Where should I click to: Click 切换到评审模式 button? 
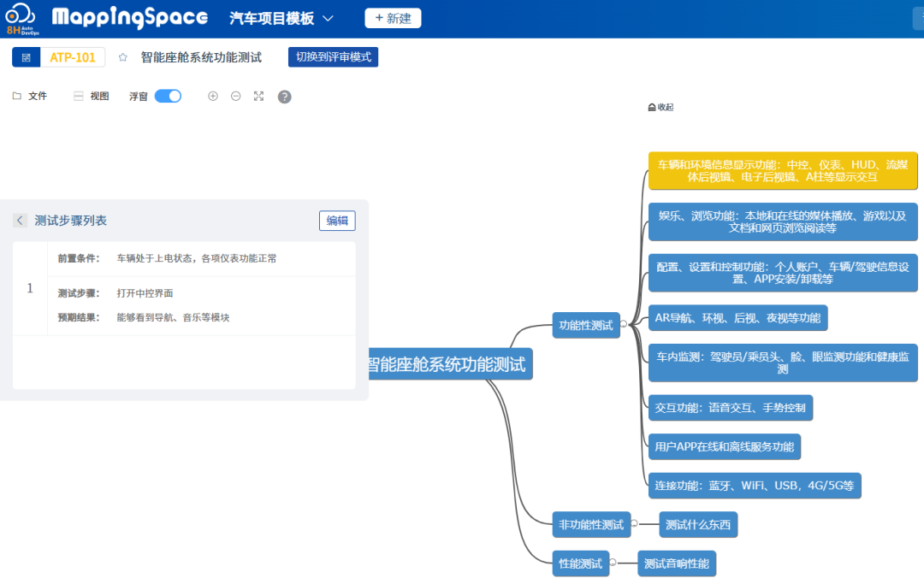[x=333, y=57]
